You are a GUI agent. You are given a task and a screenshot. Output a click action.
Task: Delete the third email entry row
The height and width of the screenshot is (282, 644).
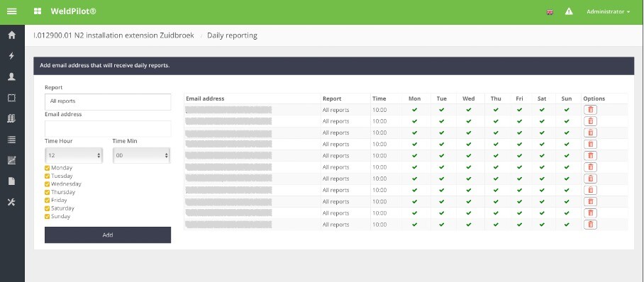(x=590, y=132)
